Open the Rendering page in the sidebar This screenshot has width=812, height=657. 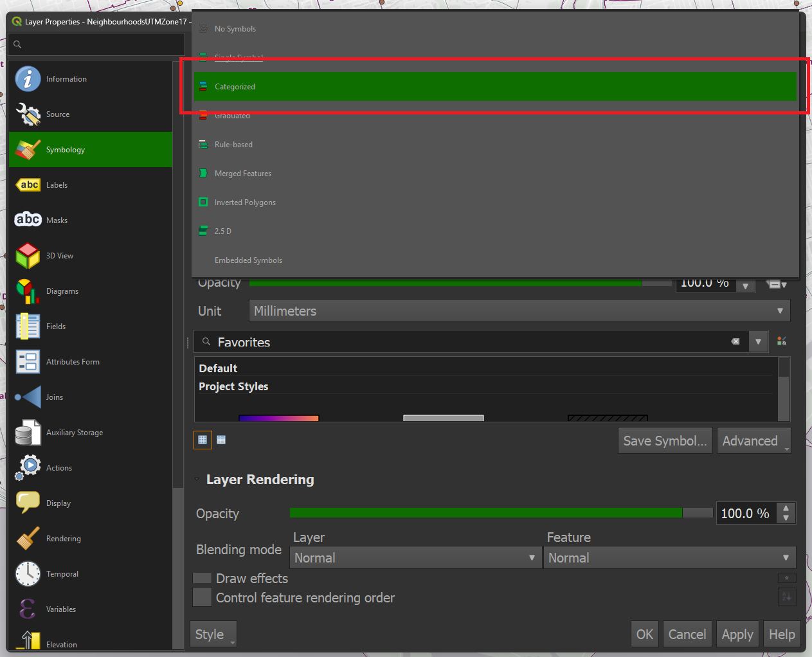click(91, 539)
